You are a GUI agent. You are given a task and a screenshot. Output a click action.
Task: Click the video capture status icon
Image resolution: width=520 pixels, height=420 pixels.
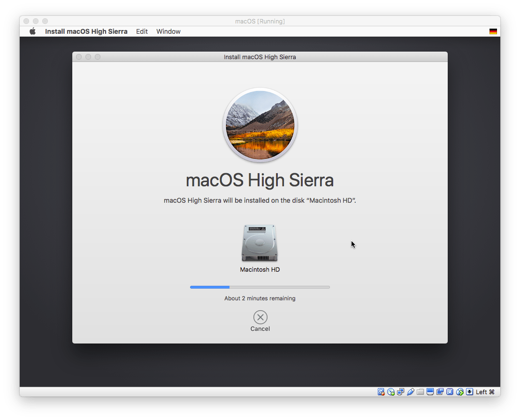[440, 391]
